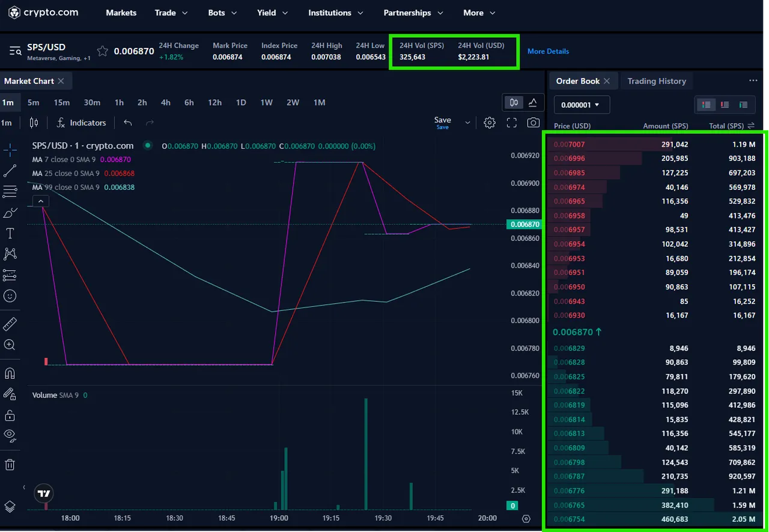Screen dimensions: 769x532
Task: Switch to the depth chart view
Action: [533, 103]
